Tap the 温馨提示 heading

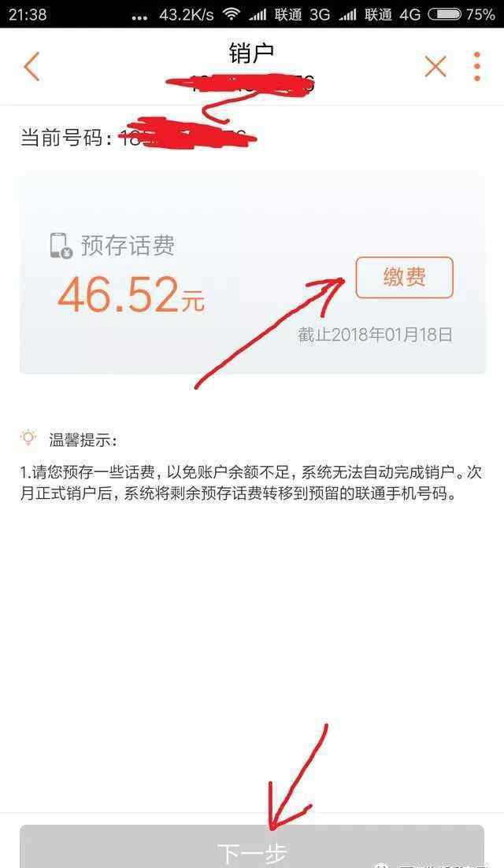83,441
